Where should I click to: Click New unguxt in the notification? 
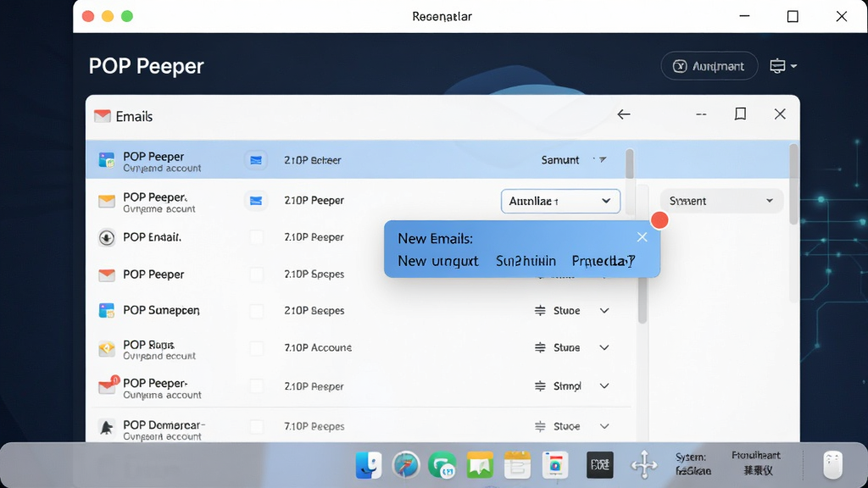click(438, 261)
